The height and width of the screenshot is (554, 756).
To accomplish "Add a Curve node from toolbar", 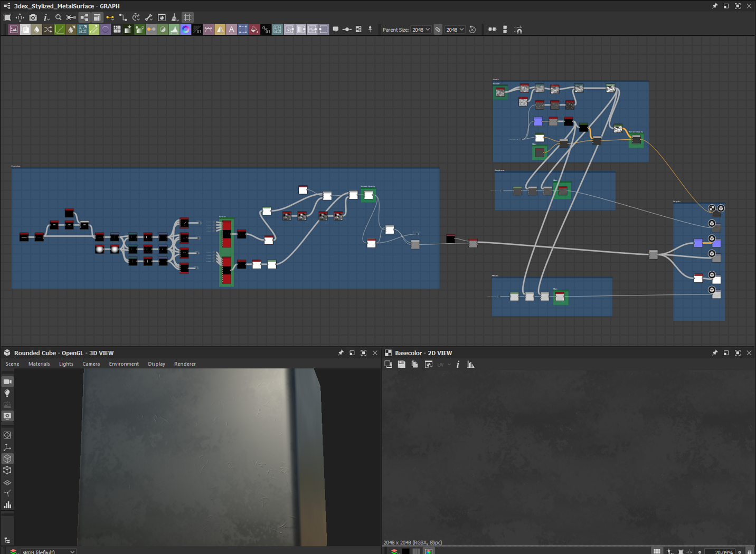I will [x=60, y=30].
